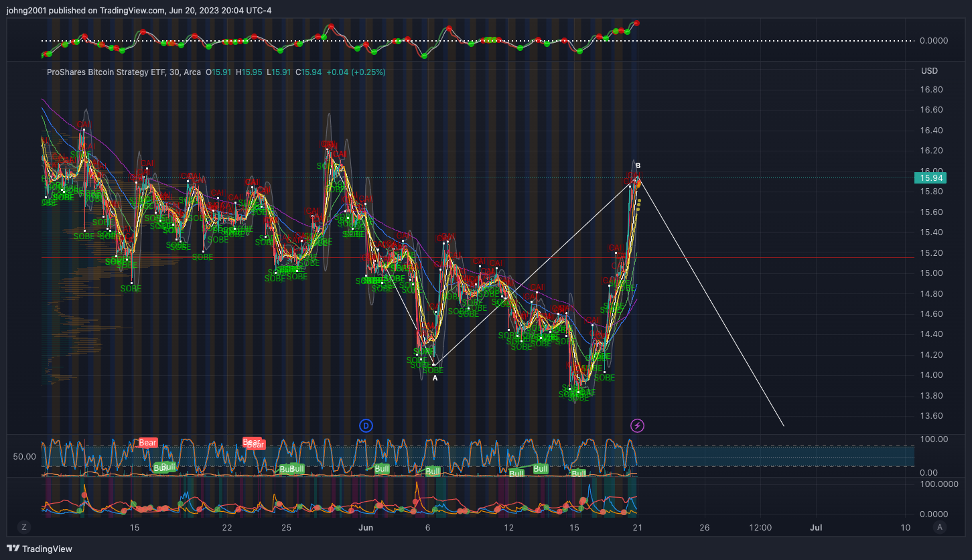This screenshot has height=560, width=972.
Task: Click the 12:00 time axis label
Action: coord(760,528)
